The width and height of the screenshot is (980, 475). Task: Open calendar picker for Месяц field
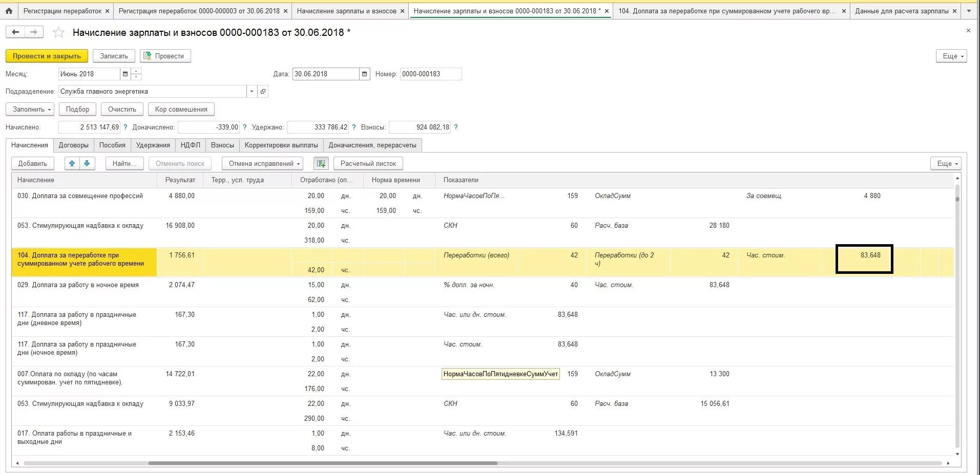(x=125, y=74)
